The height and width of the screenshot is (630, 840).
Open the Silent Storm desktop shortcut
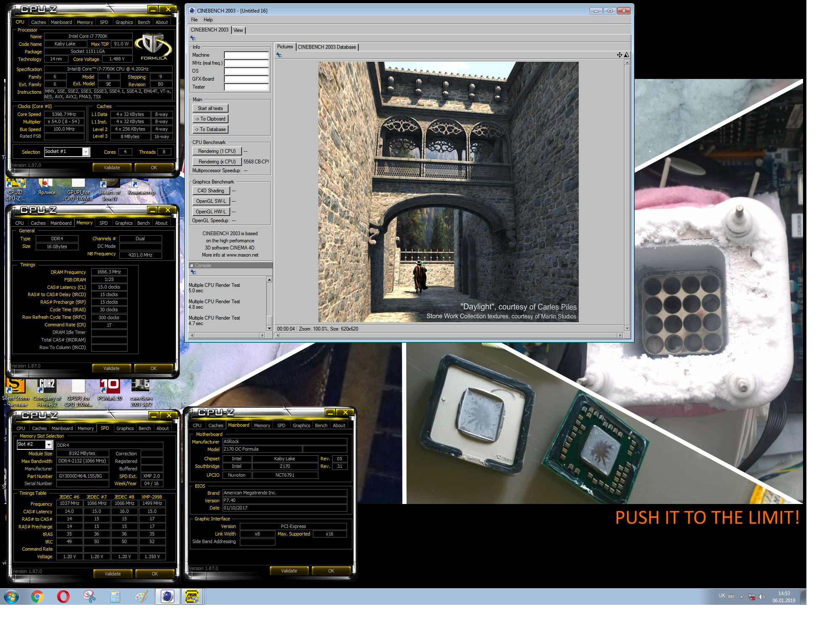[16, 392]
